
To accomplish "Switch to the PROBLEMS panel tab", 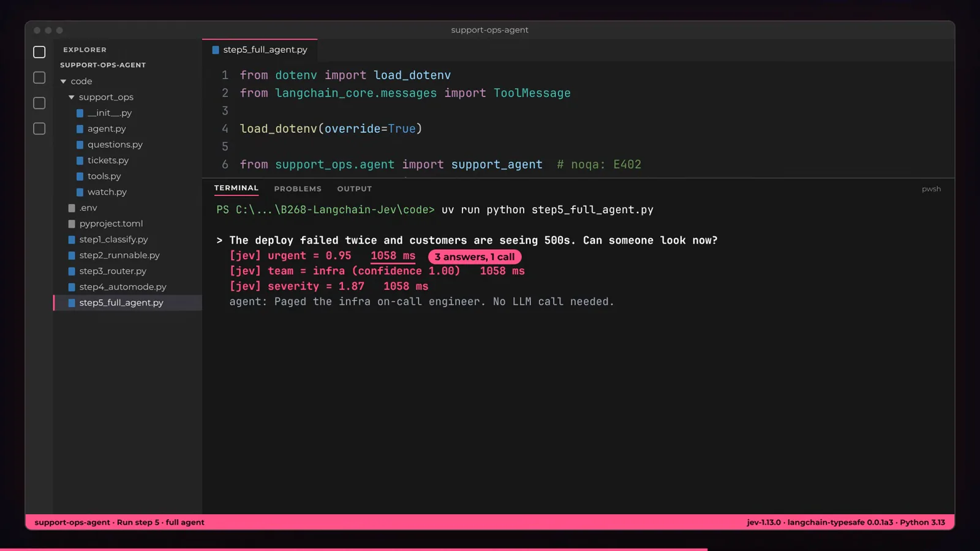I will tap(298, 189).
